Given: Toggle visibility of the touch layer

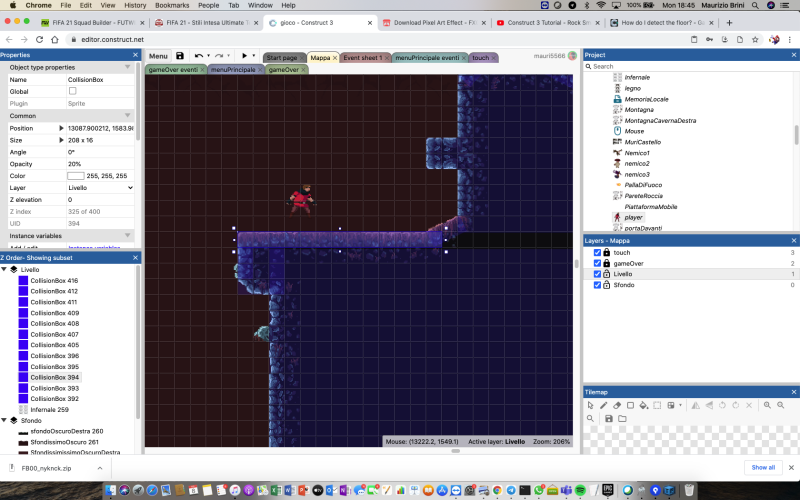Looking at the screenshot, I should tap(597, 252).
